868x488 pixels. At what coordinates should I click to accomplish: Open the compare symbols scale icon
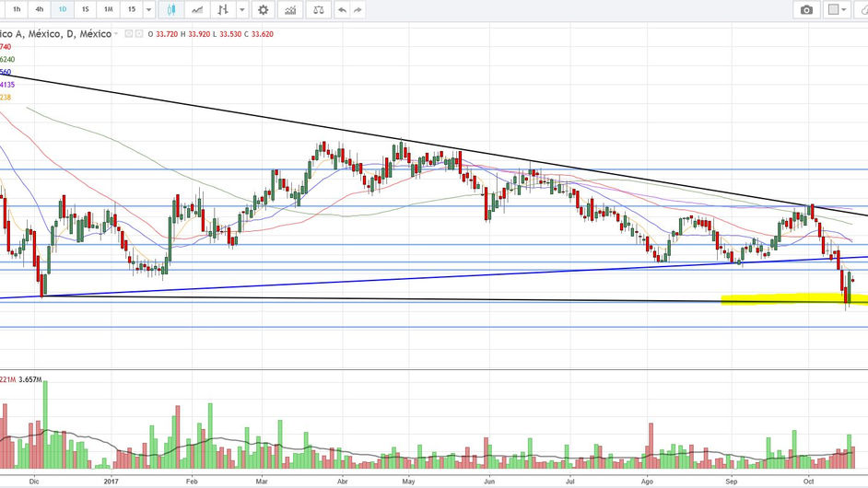[x=318, y=10]
